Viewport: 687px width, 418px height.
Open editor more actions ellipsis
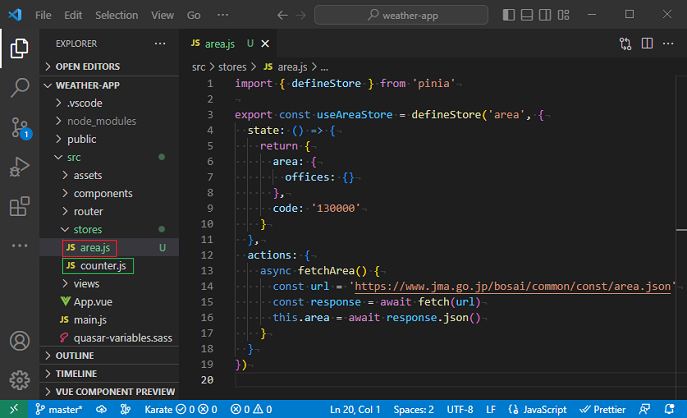pos(668,43)
